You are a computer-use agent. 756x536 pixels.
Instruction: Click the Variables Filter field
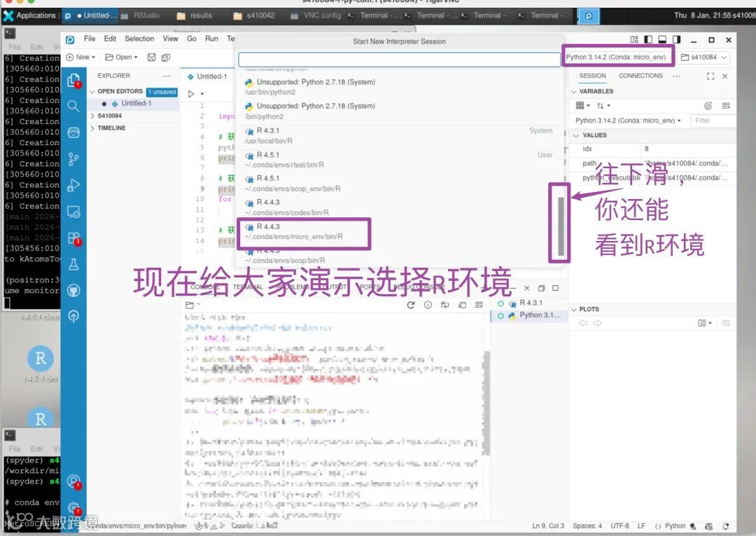click(713, 121)
